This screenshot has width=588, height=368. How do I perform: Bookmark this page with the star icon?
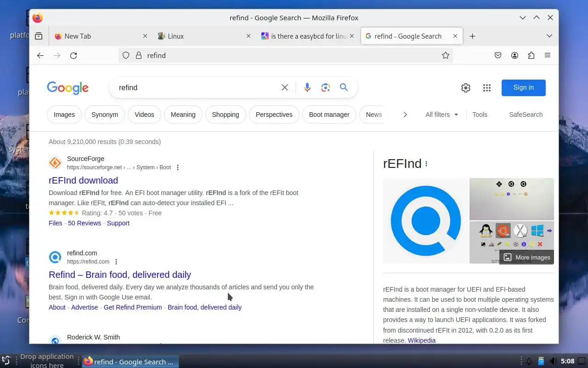click(445, 55)
